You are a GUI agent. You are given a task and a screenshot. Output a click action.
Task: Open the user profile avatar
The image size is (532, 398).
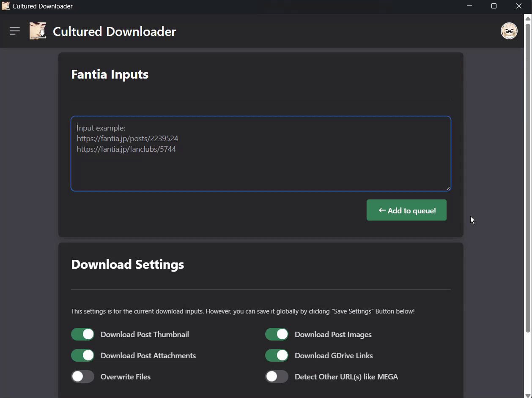[x=509, y=31]
